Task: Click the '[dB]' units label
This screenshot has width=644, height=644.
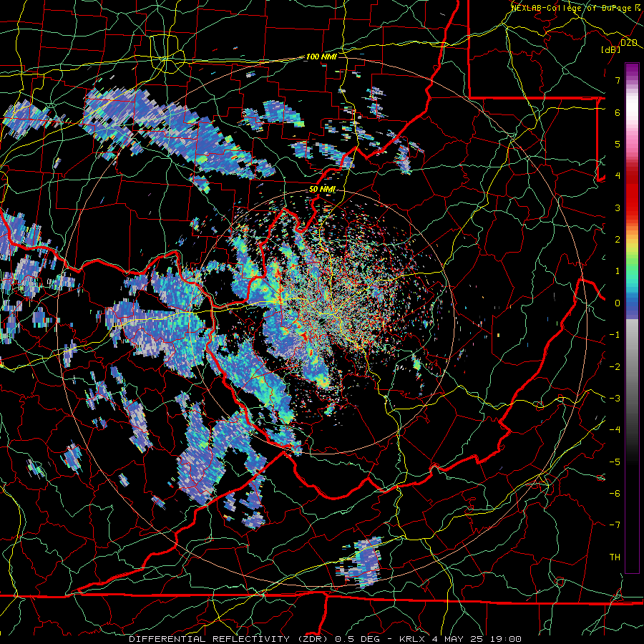Action: coord(611,49)
